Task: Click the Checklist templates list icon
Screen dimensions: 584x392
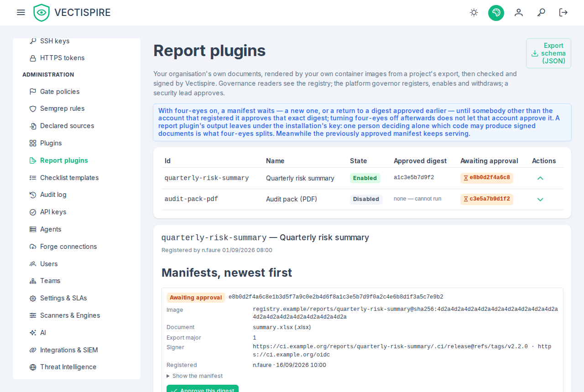Action: coord(33,178)
